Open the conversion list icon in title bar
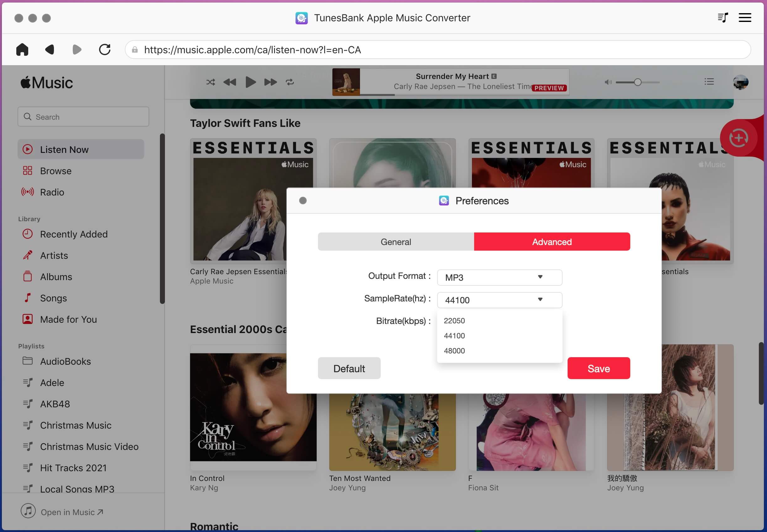This screenshot has height=532, width=767. (x=722, y=18)
